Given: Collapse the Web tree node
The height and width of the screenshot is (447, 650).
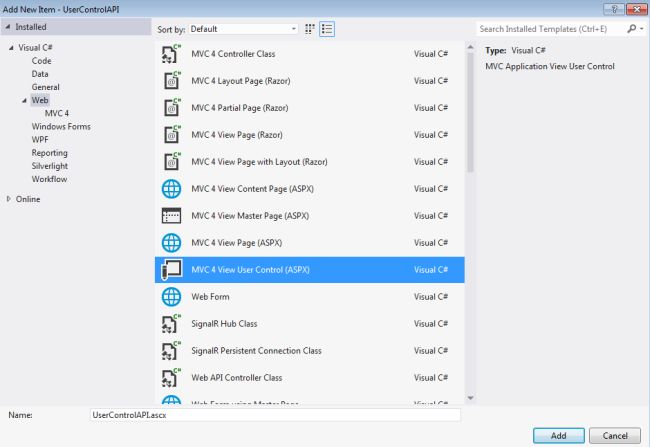Looking at the screenshot, I should click(x=24, y=100).
